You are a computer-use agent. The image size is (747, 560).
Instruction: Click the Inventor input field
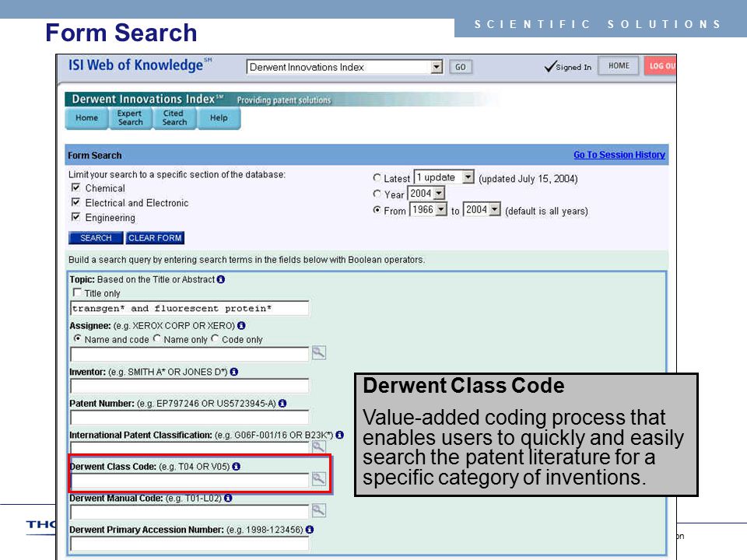coord(190,386)
